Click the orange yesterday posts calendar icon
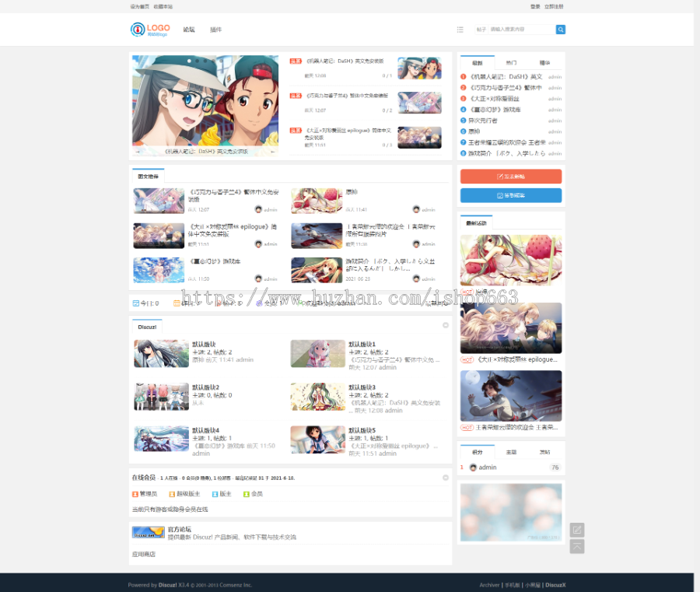700x592 pixels. (177, 303)
